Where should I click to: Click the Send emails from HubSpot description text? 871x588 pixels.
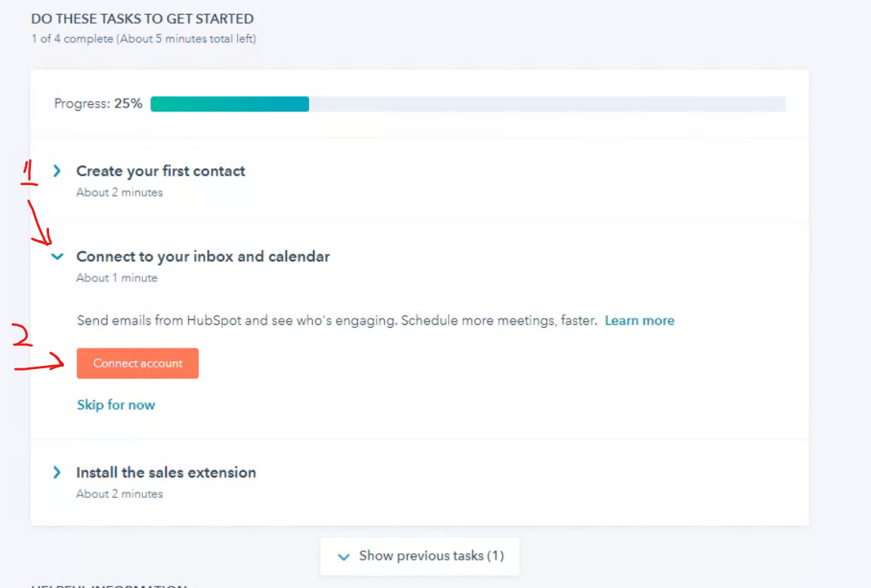click(x=337, y=320)
